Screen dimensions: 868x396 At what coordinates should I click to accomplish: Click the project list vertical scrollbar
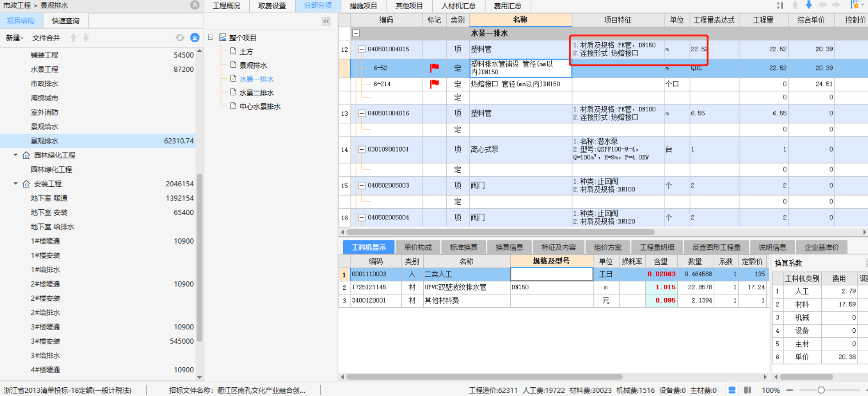coord(199,257)
